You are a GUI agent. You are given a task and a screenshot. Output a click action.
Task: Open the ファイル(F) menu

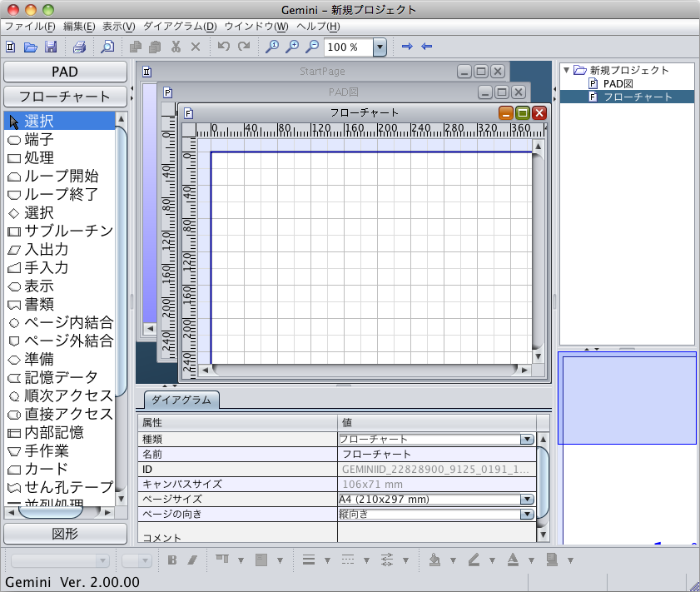pos(30,27)
